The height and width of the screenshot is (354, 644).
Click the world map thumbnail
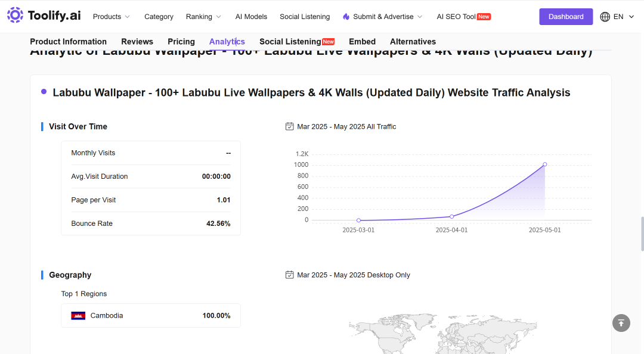pos(442,334)
